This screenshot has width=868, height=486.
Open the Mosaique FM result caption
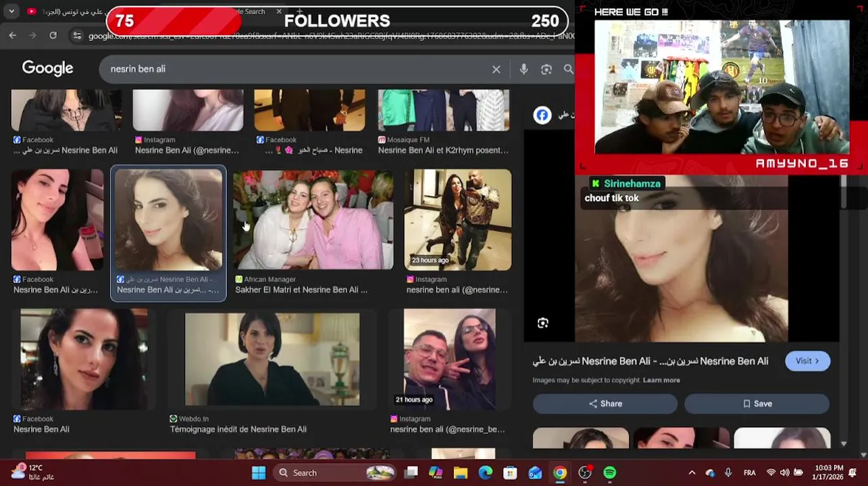pos(443,151)
